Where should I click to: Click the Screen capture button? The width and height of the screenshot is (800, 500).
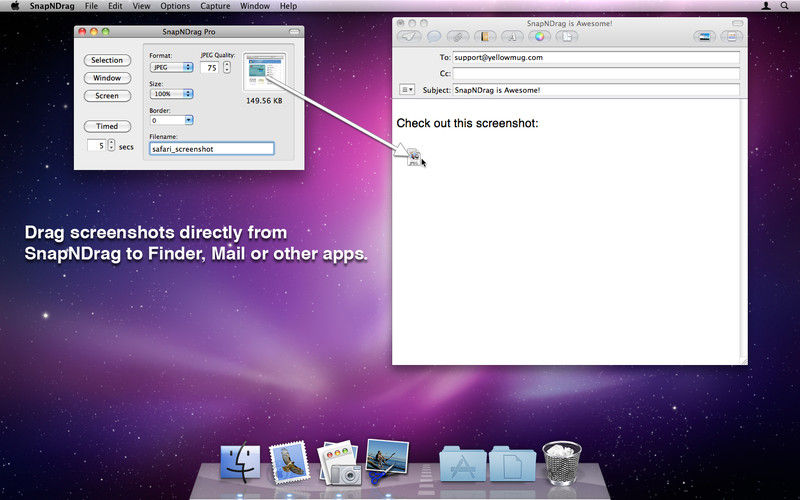[107, 96]
